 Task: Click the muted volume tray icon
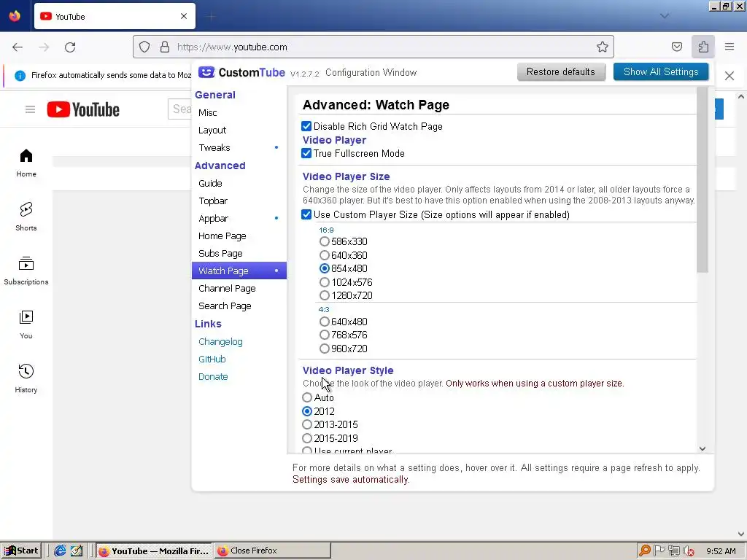pyautogui.click(x=688, y=551)
